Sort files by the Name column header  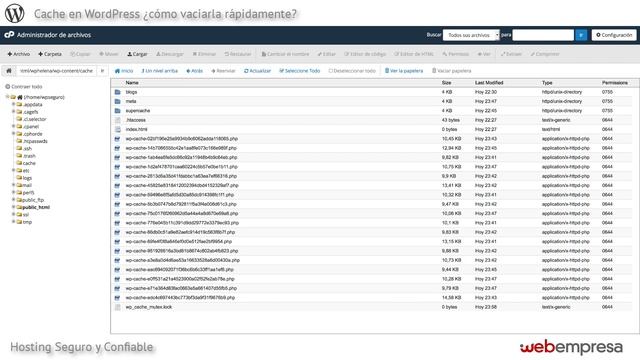132,83
